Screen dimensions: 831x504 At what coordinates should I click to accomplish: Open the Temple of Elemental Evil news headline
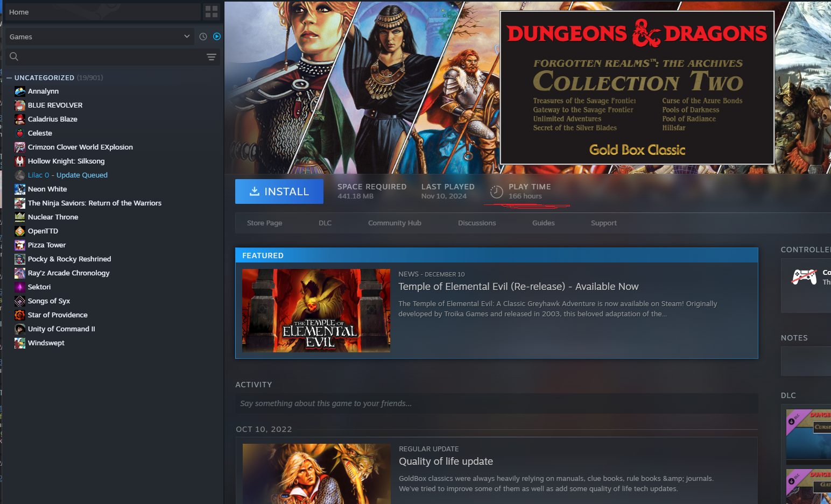click(x=518, y=287)
